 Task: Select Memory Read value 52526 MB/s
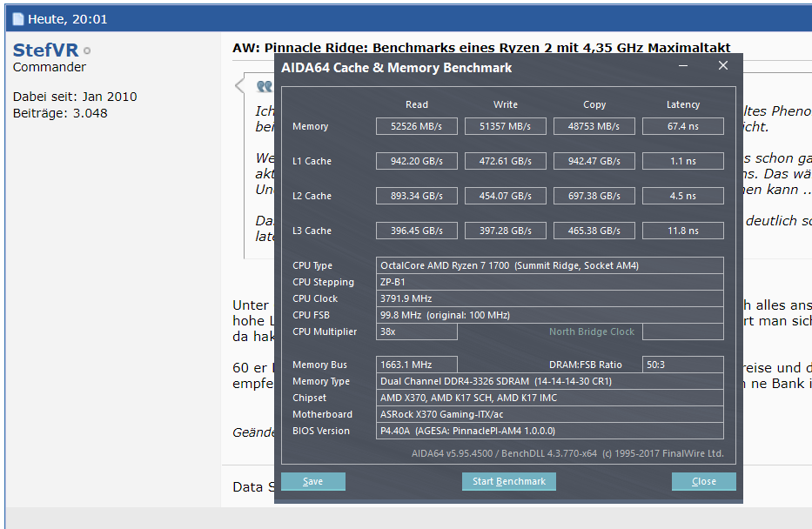click(x=416, y=126)
